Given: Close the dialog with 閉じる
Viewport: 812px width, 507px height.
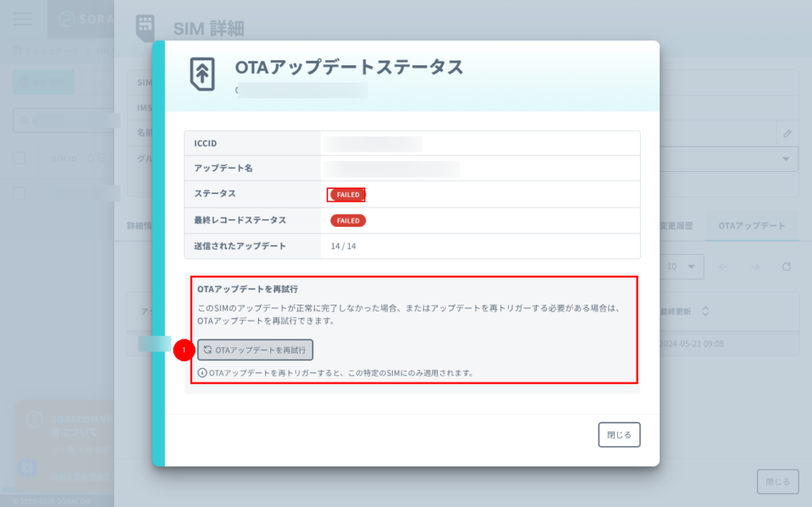Looking at the screenshot, I should pos(619,434).
